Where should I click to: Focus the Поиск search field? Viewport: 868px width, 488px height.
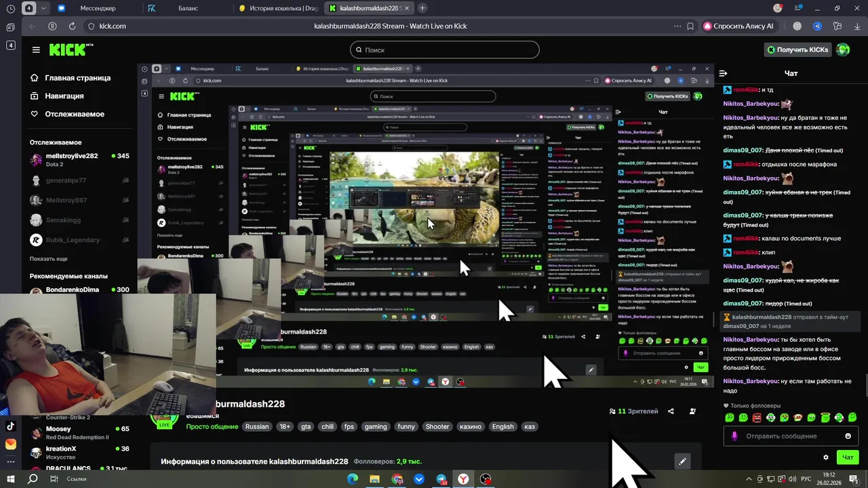[444, 49]
